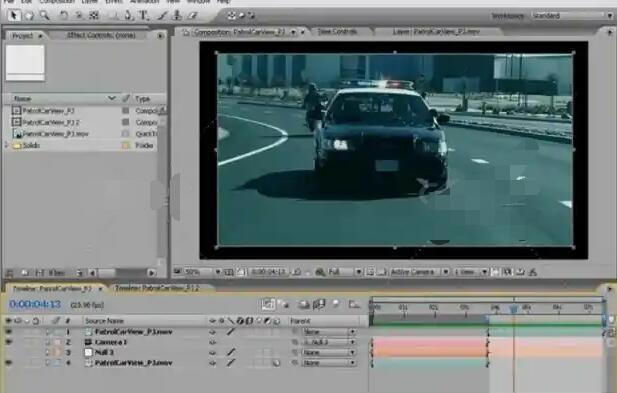Switch to the Project panel tab
Viewport: 617px width, 393px height.
point(22,36)
